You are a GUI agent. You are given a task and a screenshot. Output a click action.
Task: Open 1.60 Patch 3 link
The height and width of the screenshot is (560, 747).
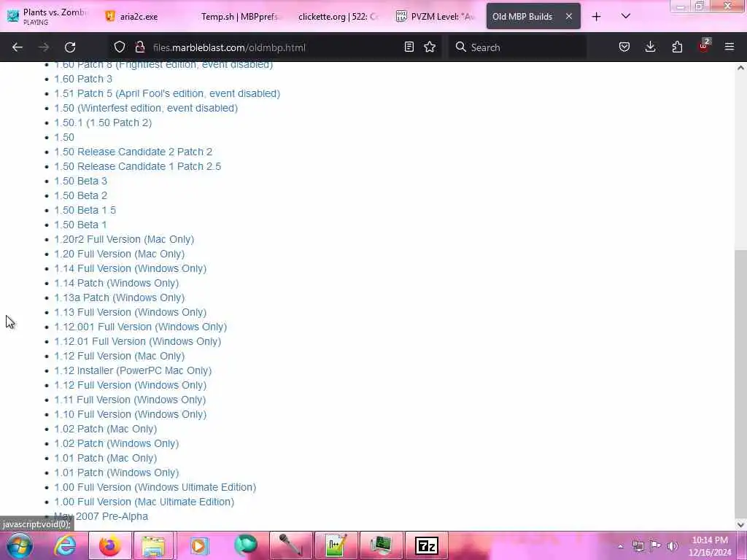pos(83,79)
